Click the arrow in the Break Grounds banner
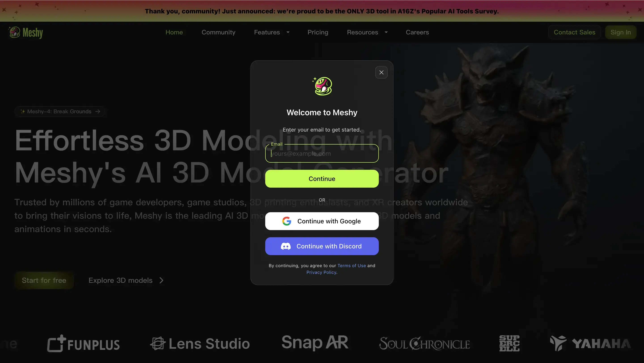 (x=98, y=111)
